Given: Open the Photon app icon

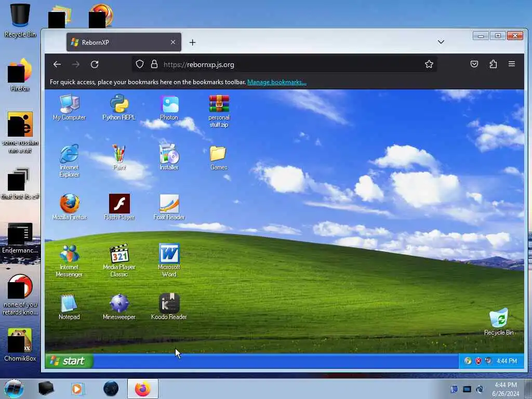Looking at the screenshot, I should pos(169,108).
